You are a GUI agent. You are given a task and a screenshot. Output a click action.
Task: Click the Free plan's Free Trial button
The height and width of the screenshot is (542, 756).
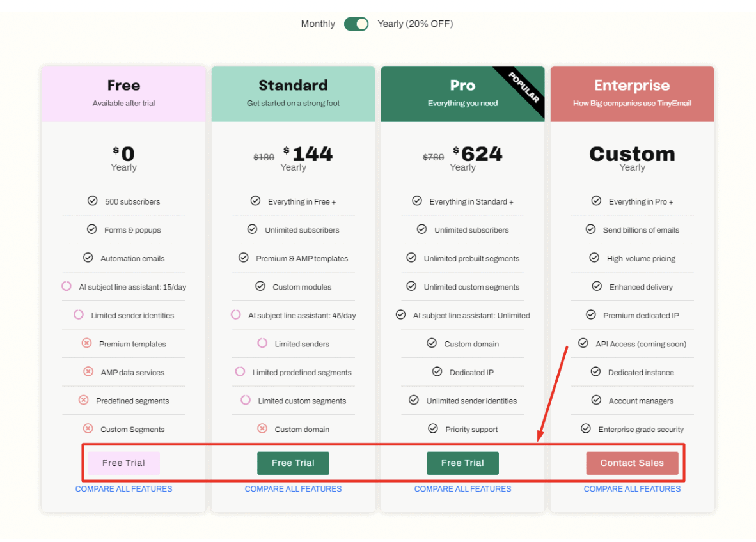pos(123,463)
